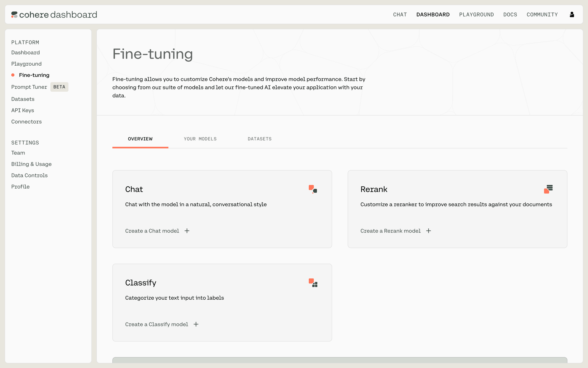Click the Cohere logo icon

[14, 14]
